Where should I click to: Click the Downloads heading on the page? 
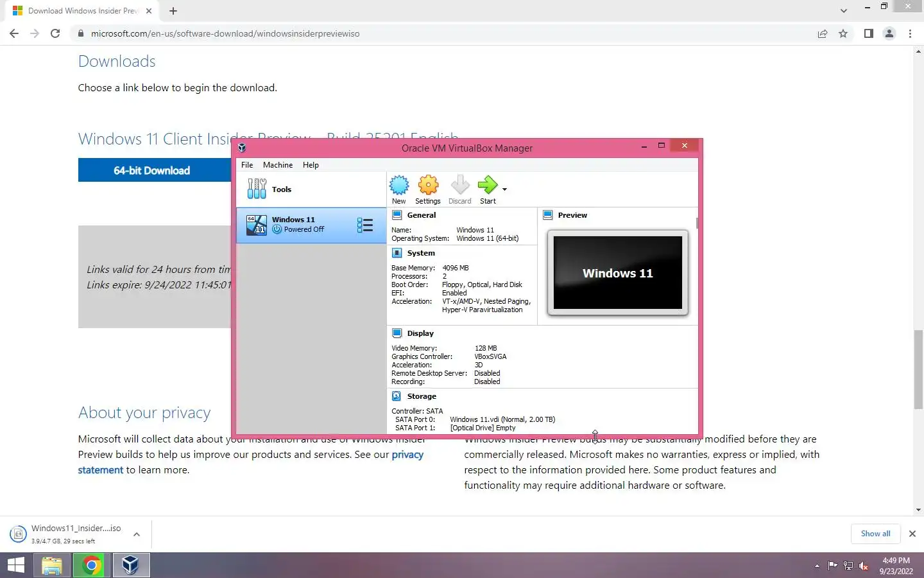(x=117, y=61)
